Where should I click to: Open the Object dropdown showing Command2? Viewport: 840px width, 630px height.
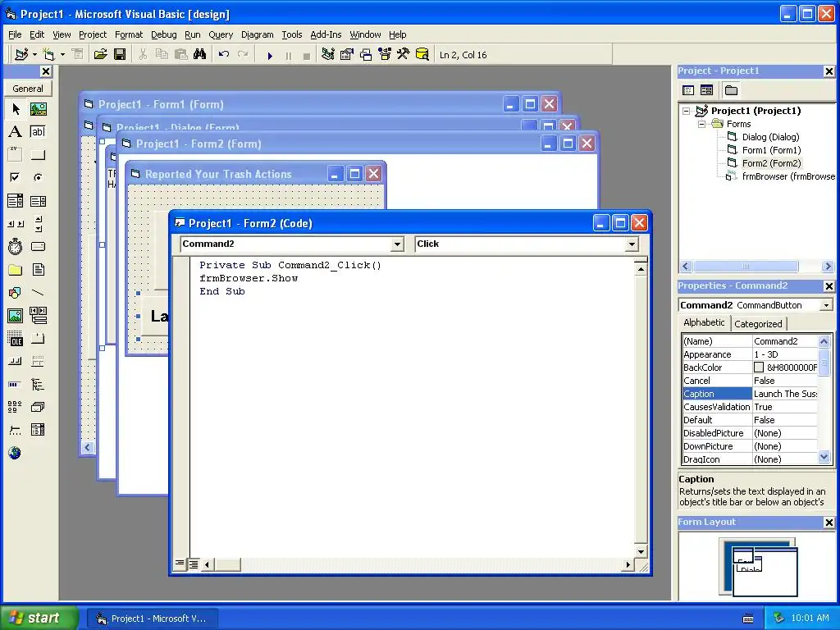tap(397, 244)
